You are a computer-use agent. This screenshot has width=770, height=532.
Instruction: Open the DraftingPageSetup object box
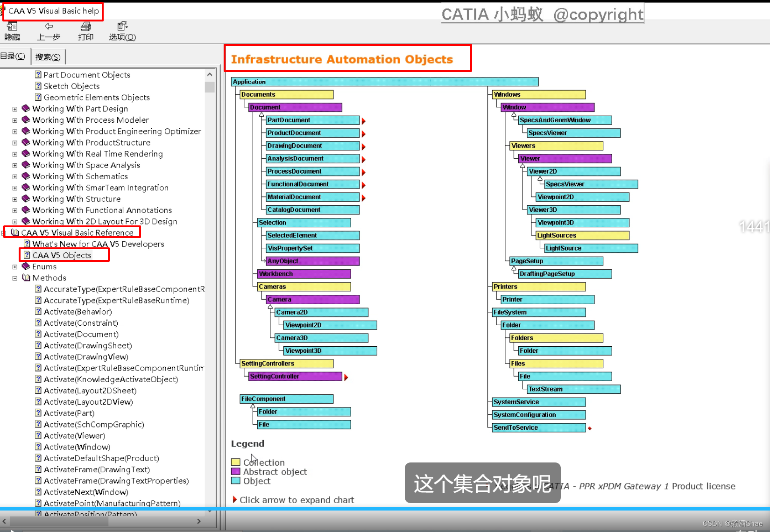[565, 274]
